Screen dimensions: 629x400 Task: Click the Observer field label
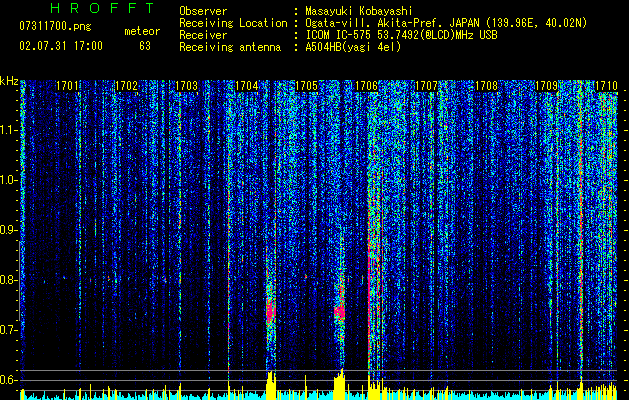tap(203, 12)
